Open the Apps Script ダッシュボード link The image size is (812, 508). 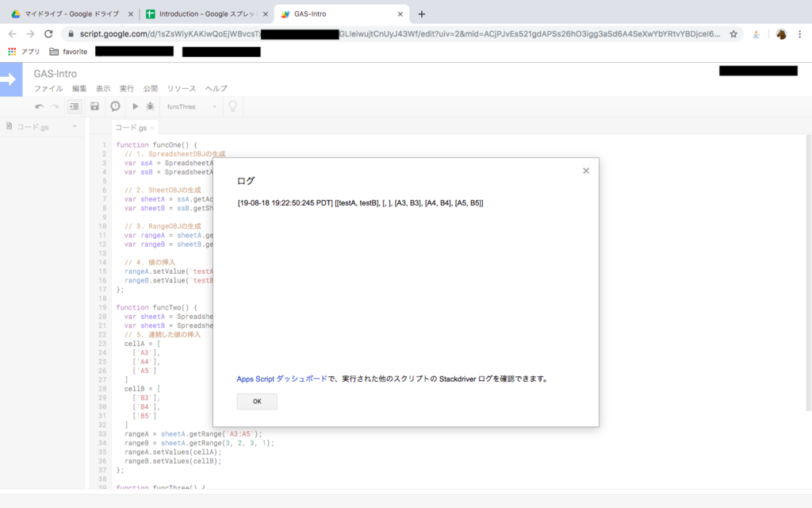pyautogui.click(x=282, y=379)
